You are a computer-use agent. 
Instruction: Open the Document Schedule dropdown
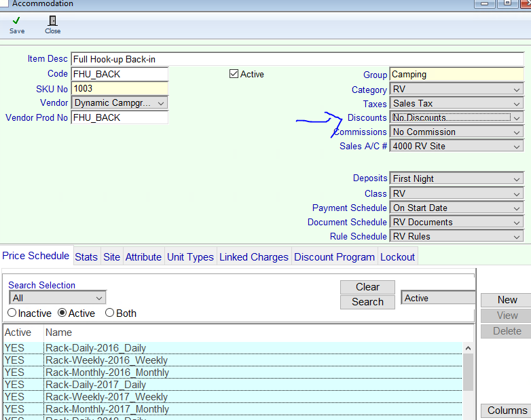[x=456, y=222]
